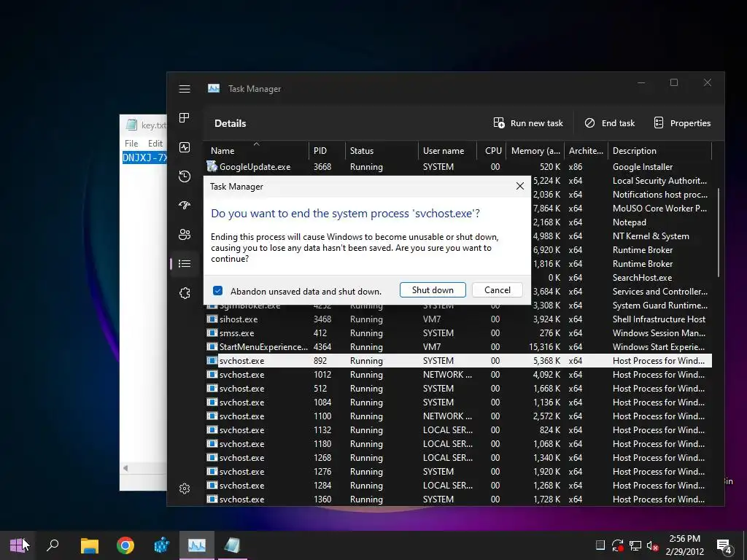Image resolution: width=747 pixels, height=560 pixels.
Task: Select the Details page icon
Action: point(185,263)
